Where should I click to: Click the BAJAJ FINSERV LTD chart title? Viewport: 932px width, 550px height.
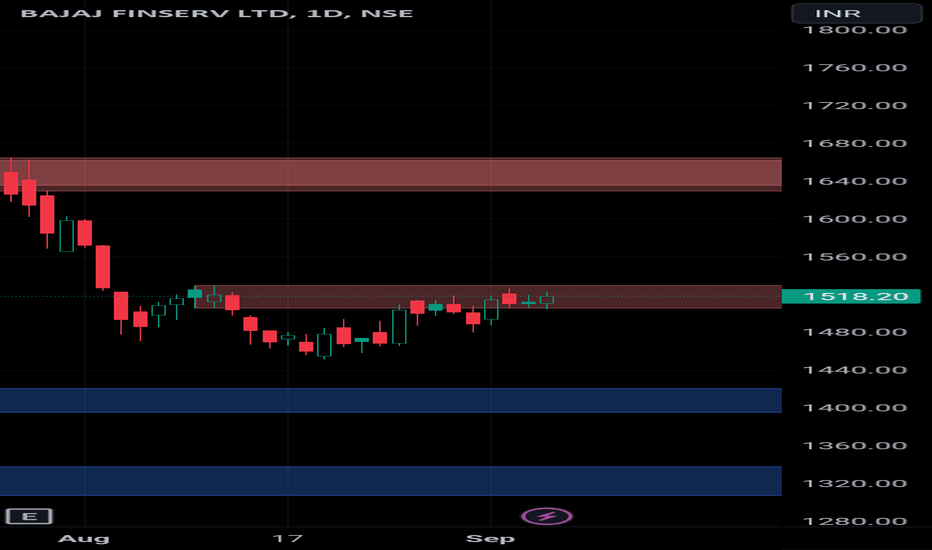click(x=217, y=13)
